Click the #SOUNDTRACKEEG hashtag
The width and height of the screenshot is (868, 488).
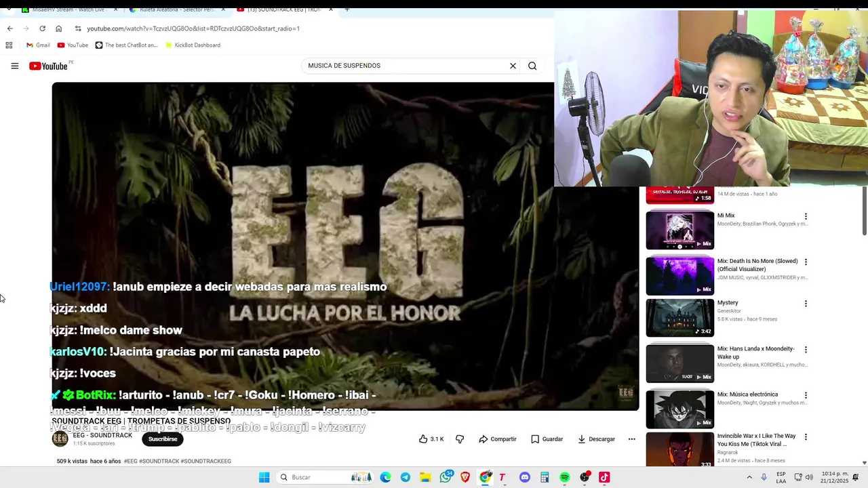pyautogui.click(x=205, y=461)
